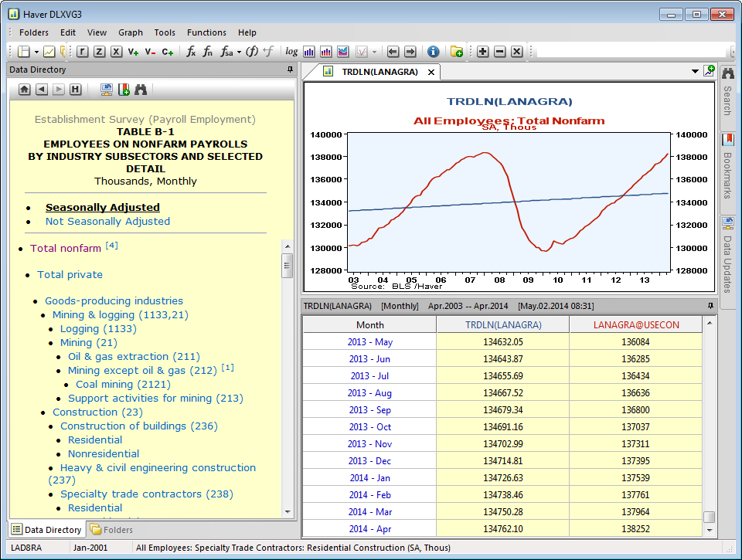The image size is (742, 560).
Task: Click the fsa seasonal adjustment function icon
Action: pos(226,52)
